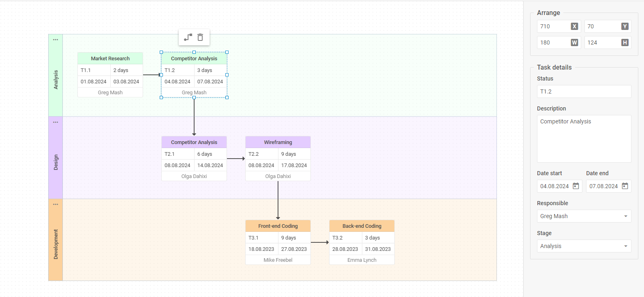Select the Wireframing task card header
The height and width of the screenshot is (297, 644).
278,142
